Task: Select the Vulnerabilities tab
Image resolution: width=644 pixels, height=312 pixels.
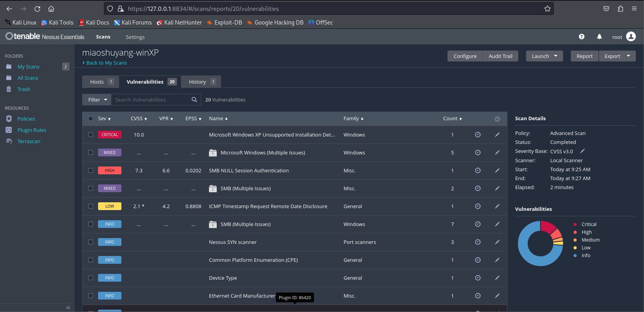Action: point(151,82)
